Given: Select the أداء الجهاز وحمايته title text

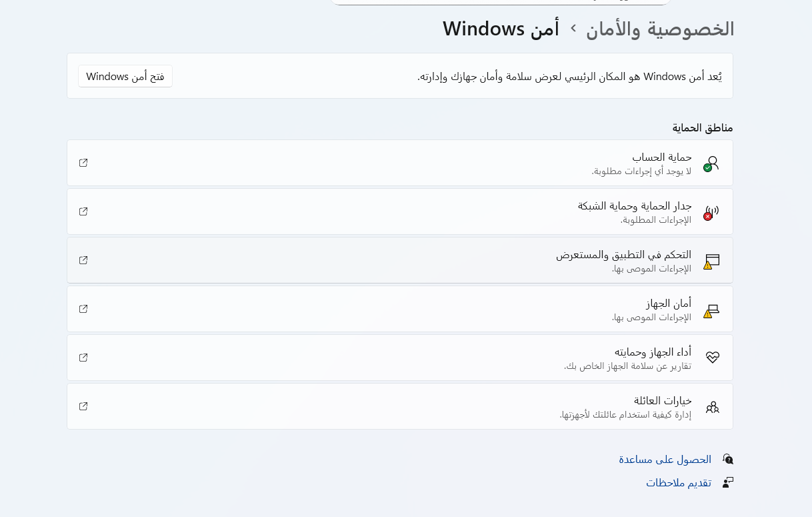Looking at the screenshot, I should [x=653, y=352].
